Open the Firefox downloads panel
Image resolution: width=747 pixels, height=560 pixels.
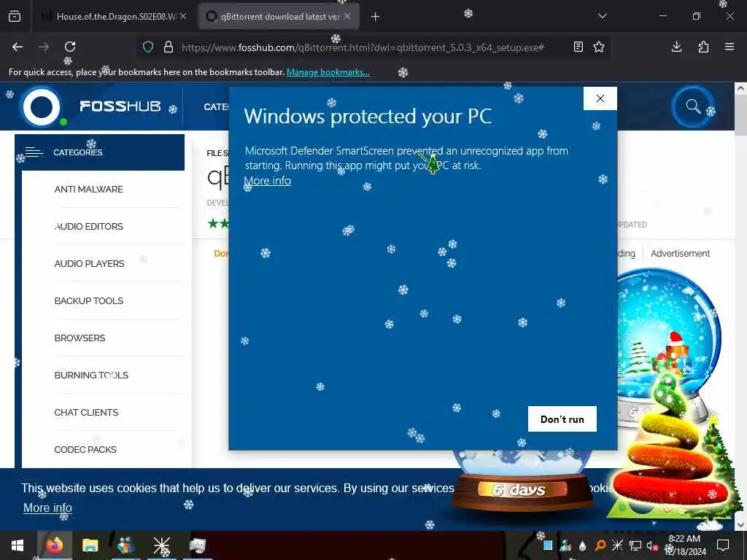click(x=676, y=47)
